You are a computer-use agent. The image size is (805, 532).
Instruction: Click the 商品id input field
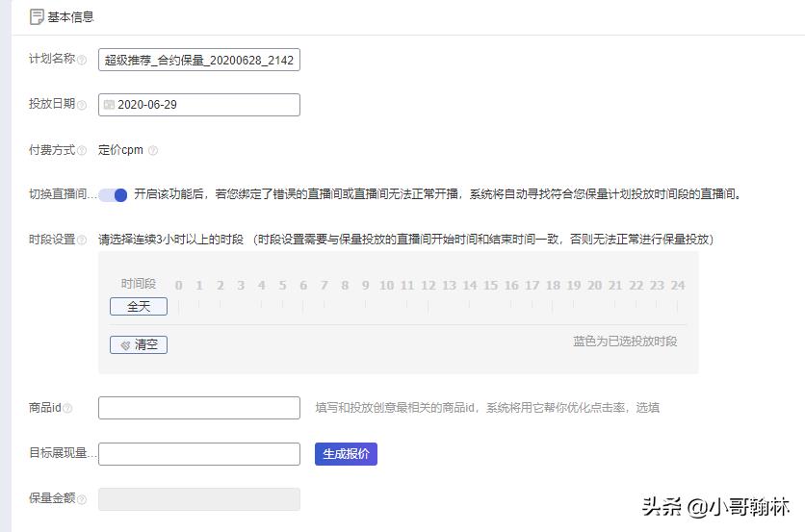pyautogui.click(x=199, y=408)
